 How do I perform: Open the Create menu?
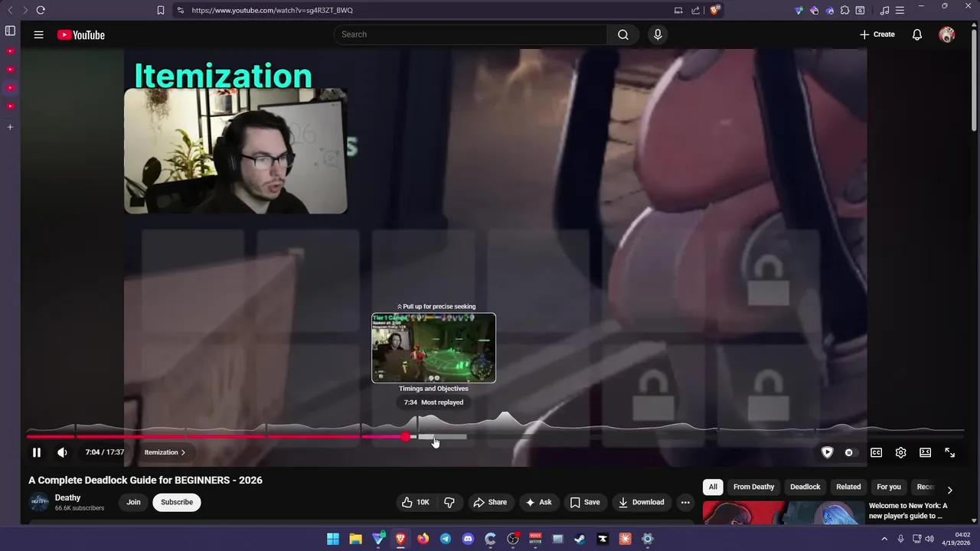point(877,34)
